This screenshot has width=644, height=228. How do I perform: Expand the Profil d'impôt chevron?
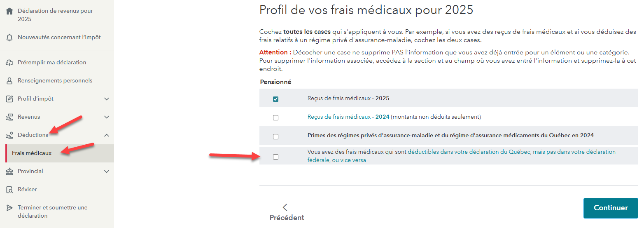click(x=107, y=99)
